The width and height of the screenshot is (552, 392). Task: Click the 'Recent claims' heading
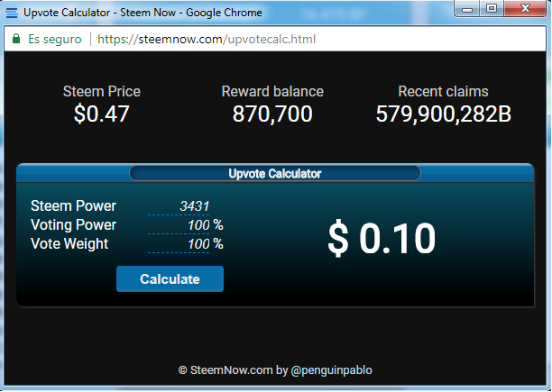tap(443, 91)
